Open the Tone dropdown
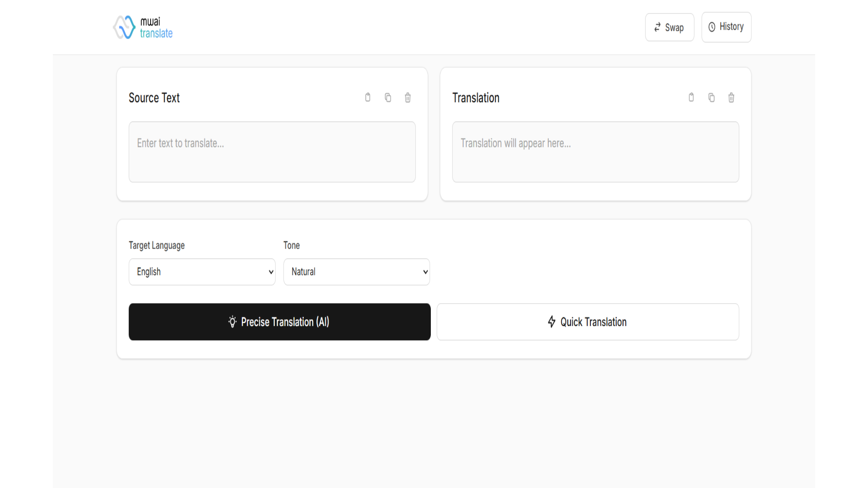The width and height of the screenshot is (868, 488). pos(356,272)
